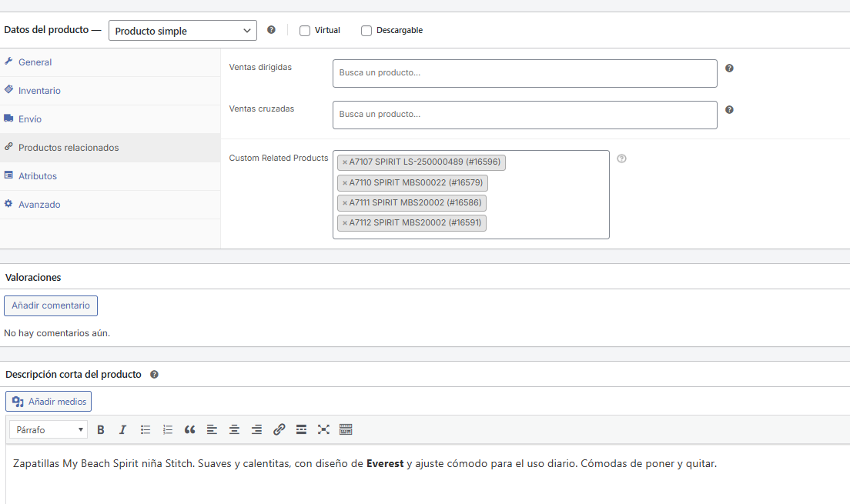Open fullscreen distraction-free editor mode

323,429
